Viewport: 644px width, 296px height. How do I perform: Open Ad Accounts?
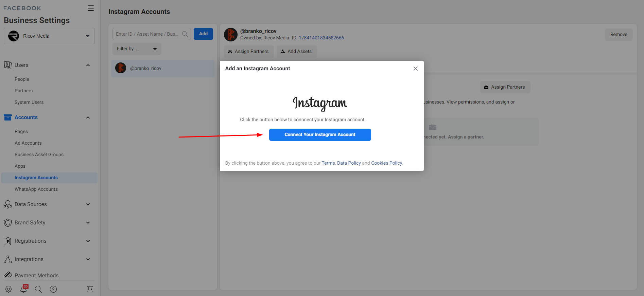(x=28, y=143)
